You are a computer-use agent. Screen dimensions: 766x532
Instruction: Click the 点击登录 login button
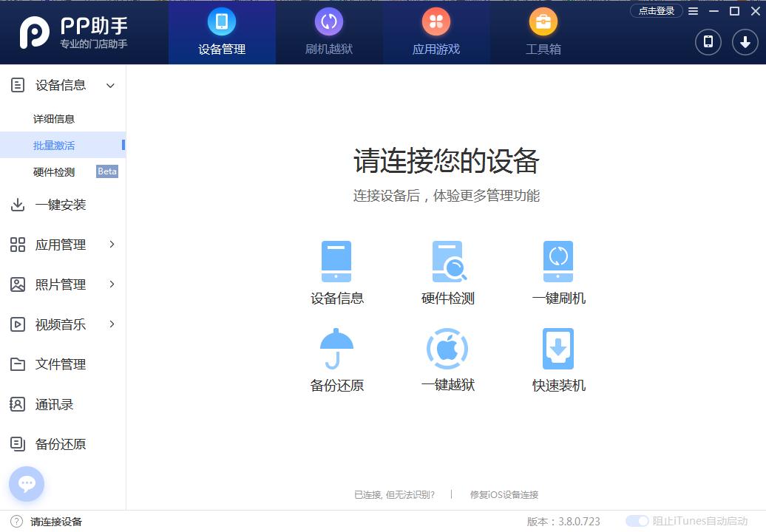pos(656,11)
